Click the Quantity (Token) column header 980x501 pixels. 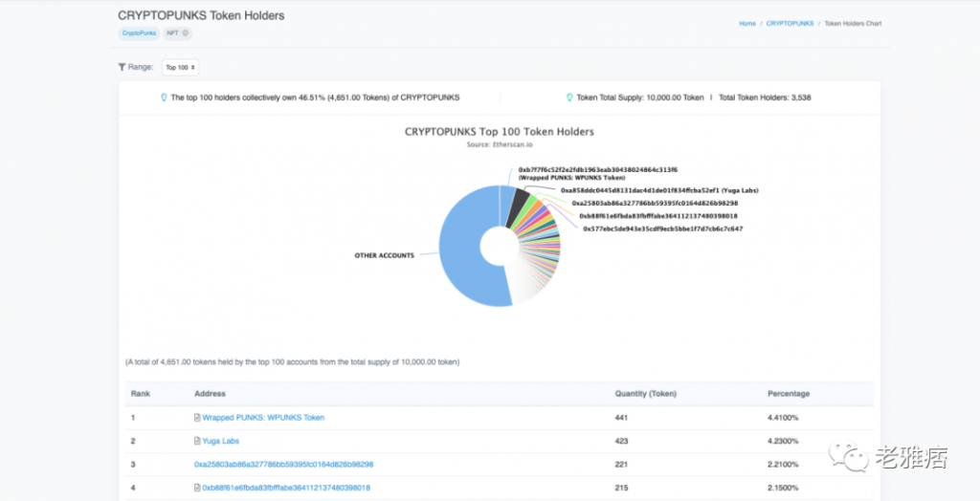(646, 394)
